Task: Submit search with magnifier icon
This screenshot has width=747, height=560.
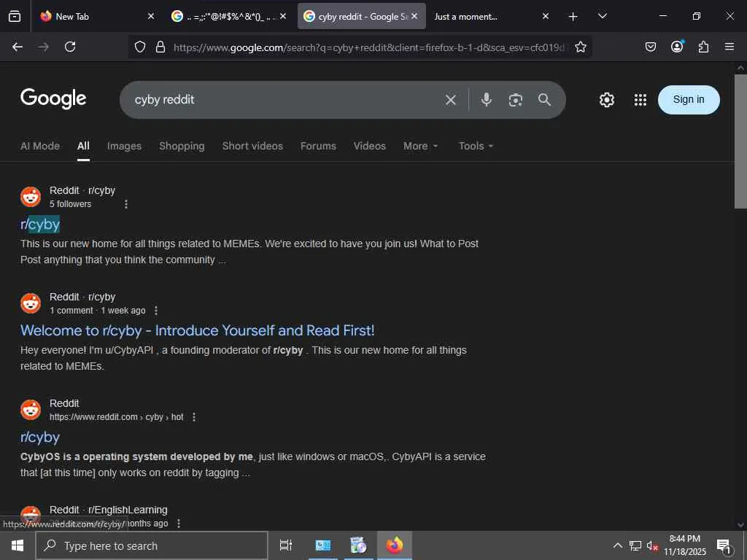Action: coord(544,99)
